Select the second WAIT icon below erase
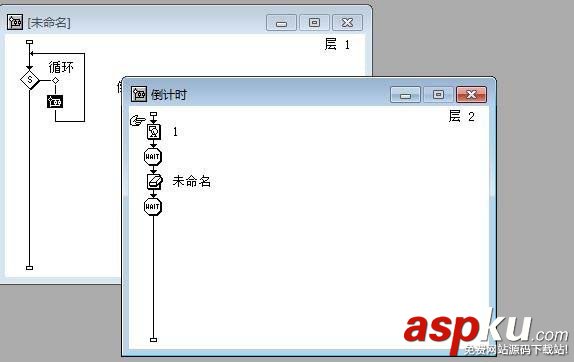 click(153, 207)
